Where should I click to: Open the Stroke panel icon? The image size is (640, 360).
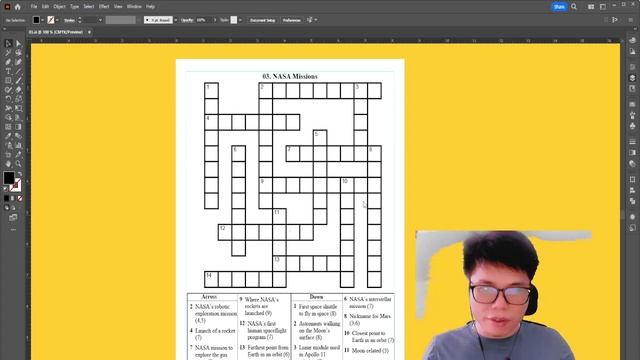(x=632, y=142)
